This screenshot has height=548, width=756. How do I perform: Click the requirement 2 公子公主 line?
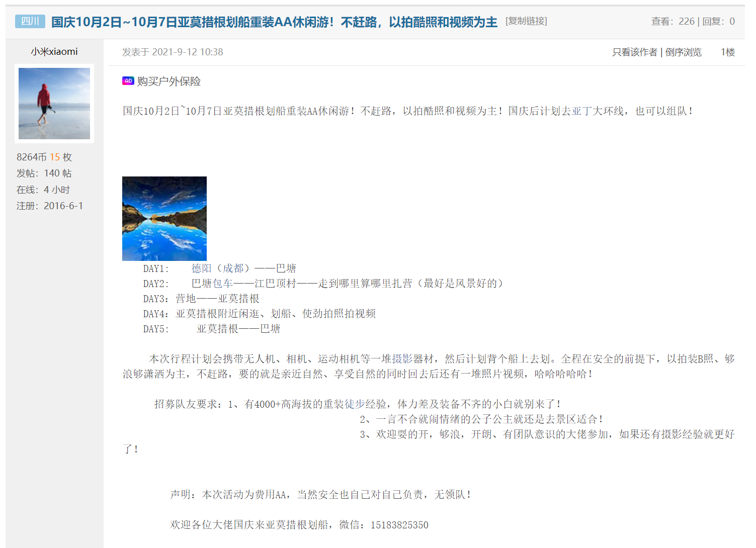(x=481, y=419)
